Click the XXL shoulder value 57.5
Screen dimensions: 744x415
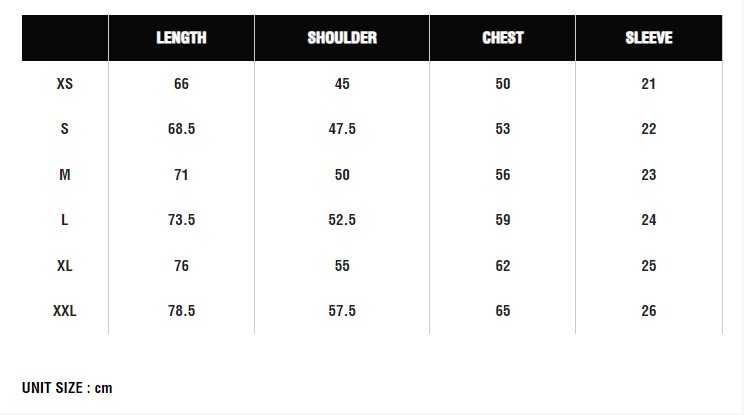342,311
